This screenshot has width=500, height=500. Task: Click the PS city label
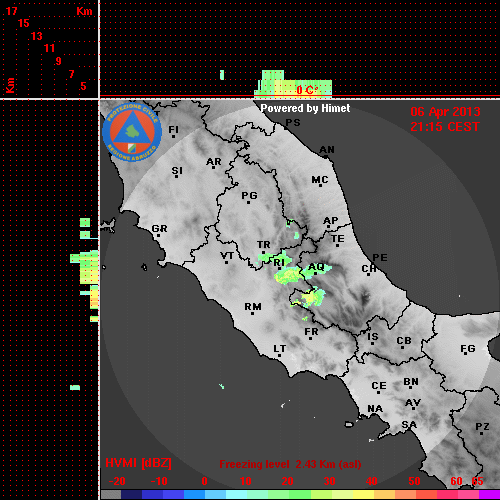tap(293, 123)
